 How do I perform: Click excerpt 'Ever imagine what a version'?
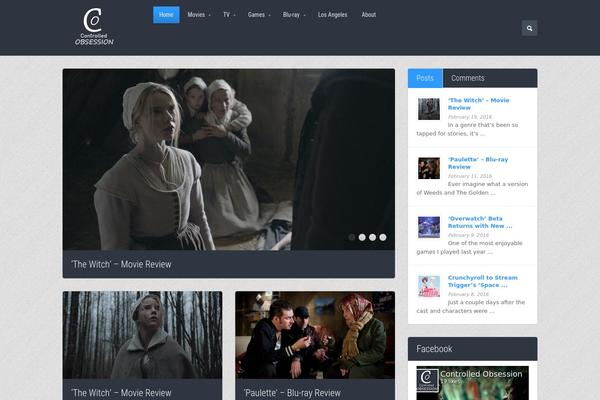pos(488,184)
